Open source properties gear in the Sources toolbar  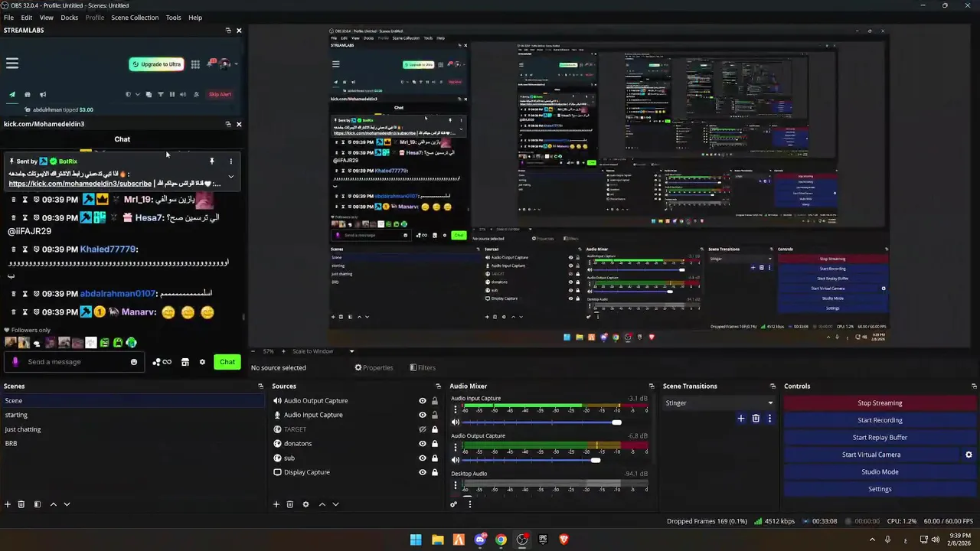[x=305, y=504]
